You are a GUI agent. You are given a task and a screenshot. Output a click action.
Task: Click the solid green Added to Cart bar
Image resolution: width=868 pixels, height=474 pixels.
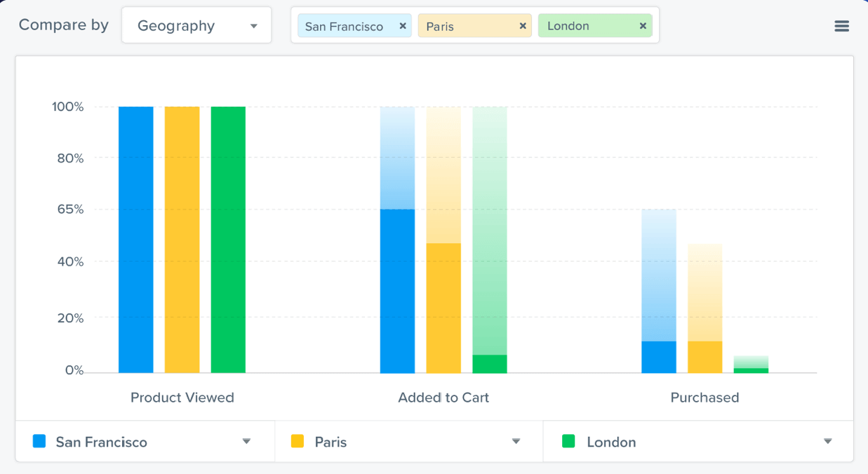[x=490, y=364]
